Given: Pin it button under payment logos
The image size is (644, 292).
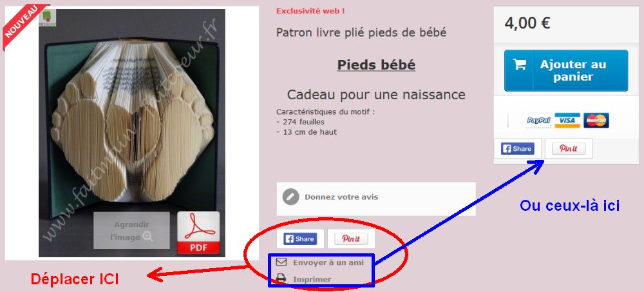Looking at the screenshot, I should coord(569,148).
